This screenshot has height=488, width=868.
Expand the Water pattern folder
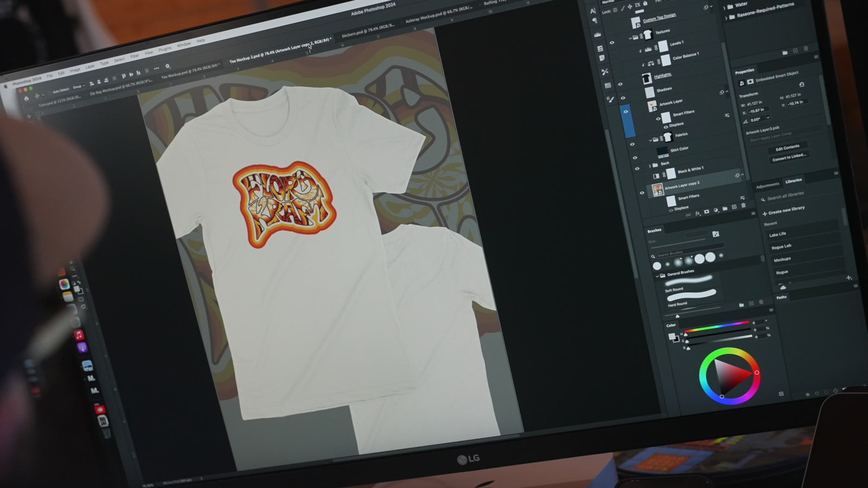pos(725,8)
